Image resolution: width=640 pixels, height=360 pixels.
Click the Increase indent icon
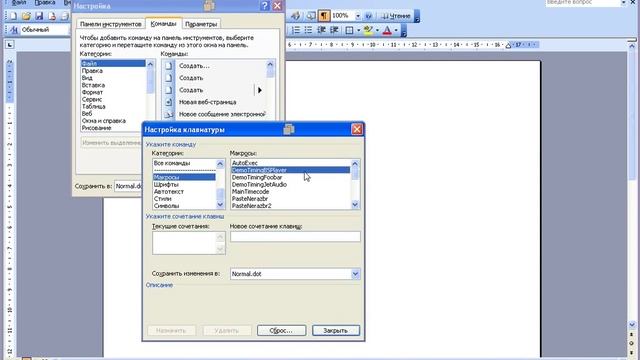tap(334, 30)
